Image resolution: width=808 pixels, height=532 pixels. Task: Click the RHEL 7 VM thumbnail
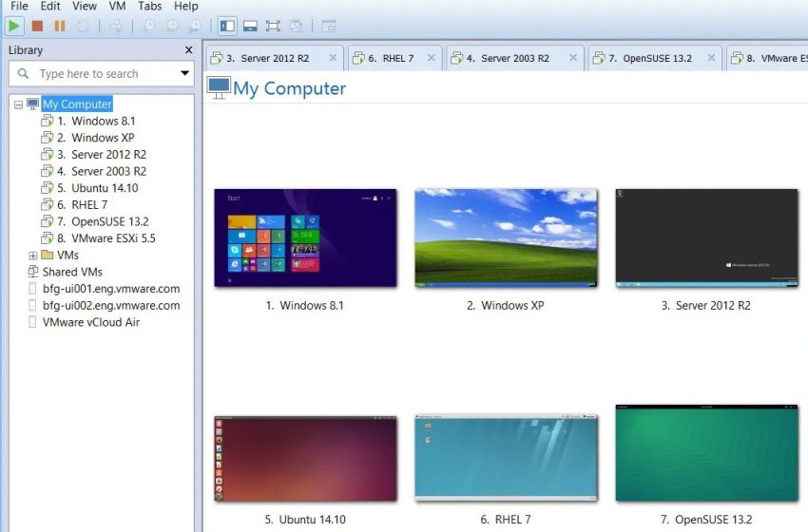pyautogui.click(x=506, y=457)
